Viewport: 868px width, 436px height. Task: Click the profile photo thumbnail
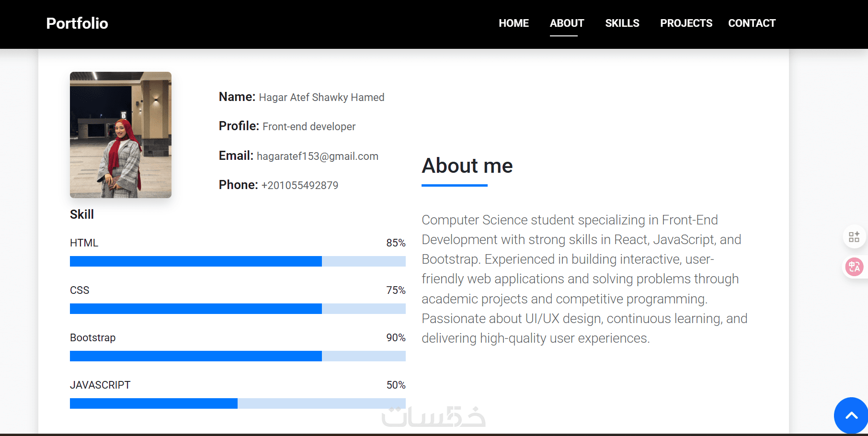point(121,135)
